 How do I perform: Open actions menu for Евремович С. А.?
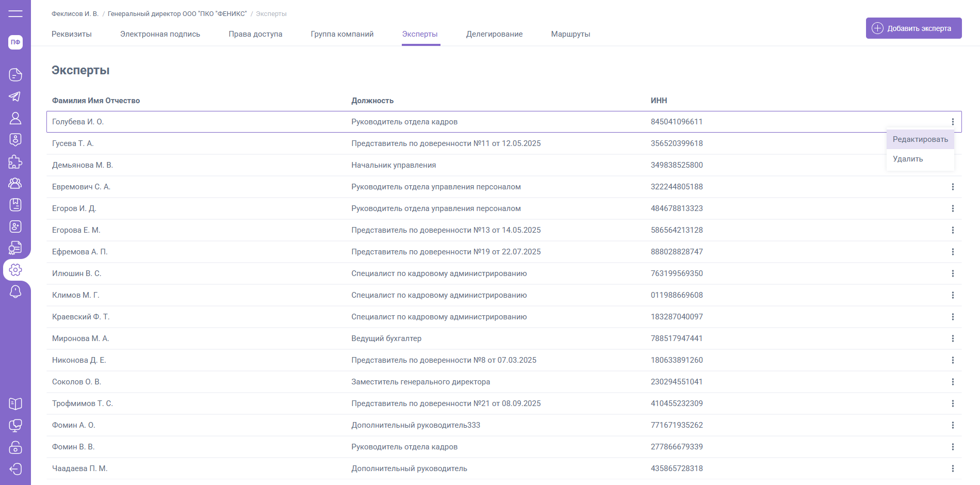pos(953,187)
